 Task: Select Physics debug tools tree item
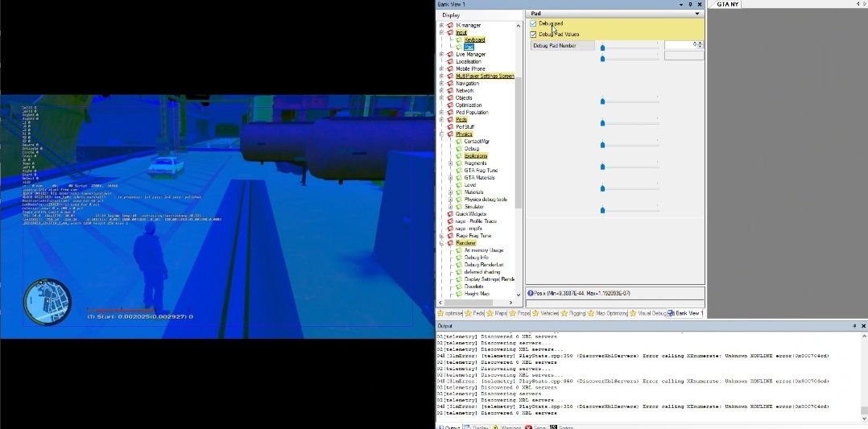(486, 200)
